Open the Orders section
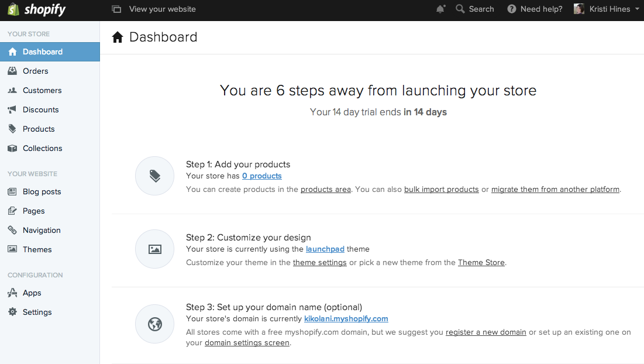This screenshot has width=644, height=364. pyautogui.click(x=35, y=71)
